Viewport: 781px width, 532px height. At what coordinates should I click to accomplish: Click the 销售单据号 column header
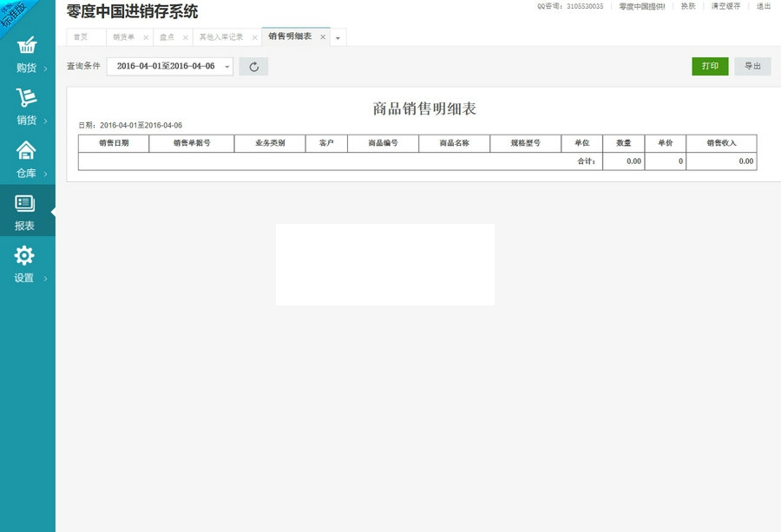pyautogui.click(x=192, y=143)
